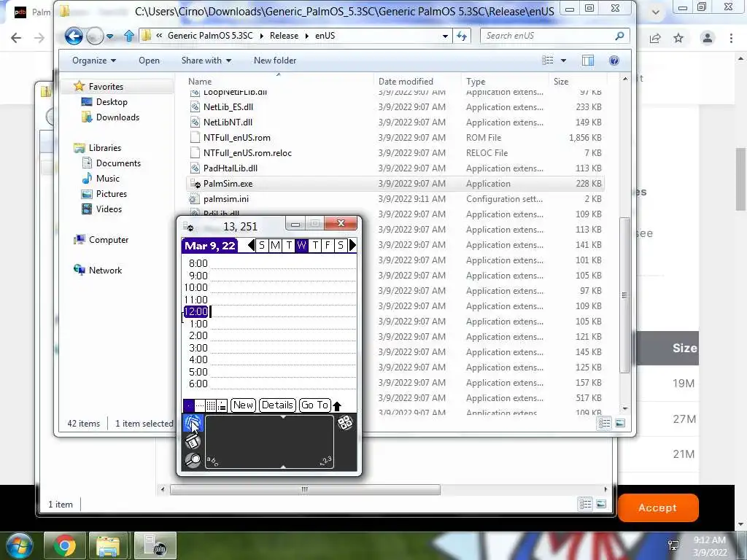Click the PalmSim.exe file icon
Screen dimensions: 747x560
point(195,183)
